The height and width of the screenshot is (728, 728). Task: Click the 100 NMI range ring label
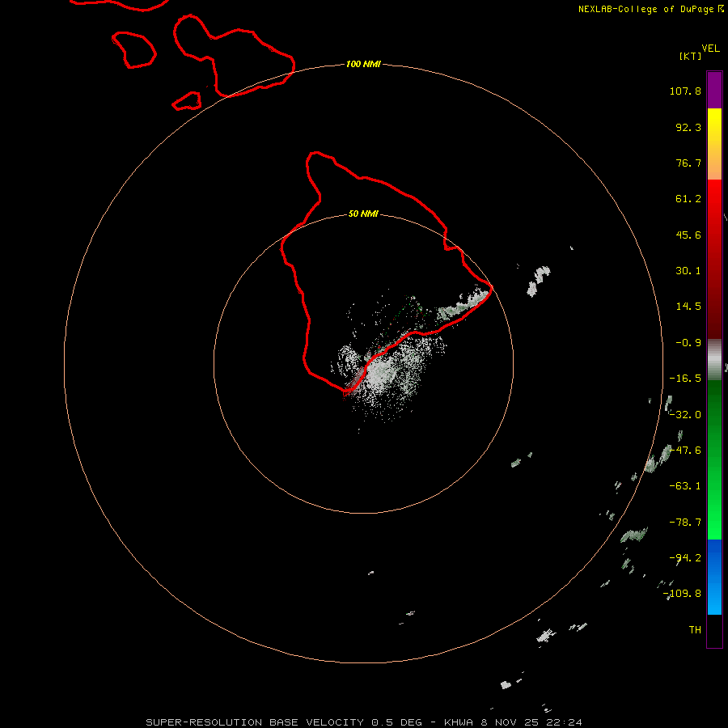click(363, 64)
